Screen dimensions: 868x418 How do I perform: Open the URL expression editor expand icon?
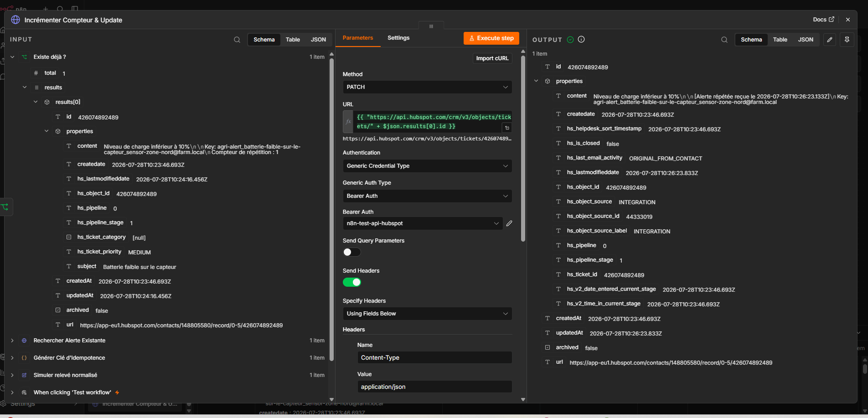pyautogui.click(x=507, y=128)
